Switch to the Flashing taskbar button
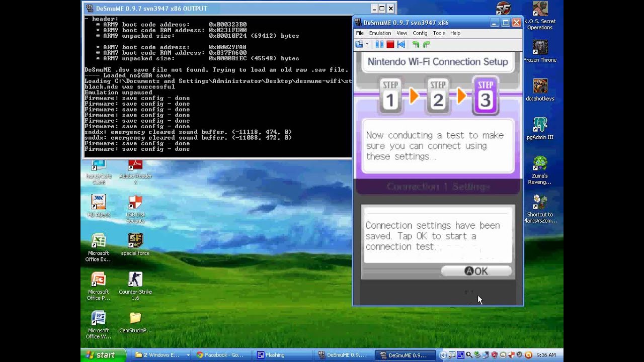This screenshot has height=362, width=644. [283, 355]
